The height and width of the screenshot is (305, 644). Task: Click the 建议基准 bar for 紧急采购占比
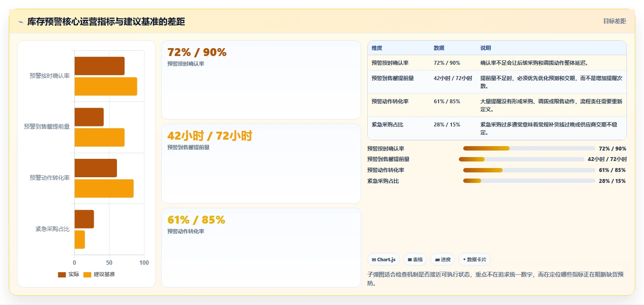click(80, 239)
